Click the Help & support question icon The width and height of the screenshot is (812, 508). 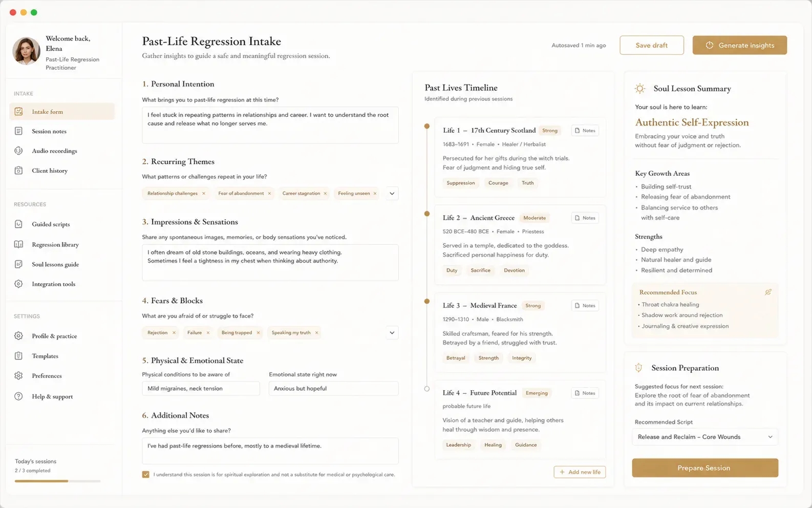(18, 396)
